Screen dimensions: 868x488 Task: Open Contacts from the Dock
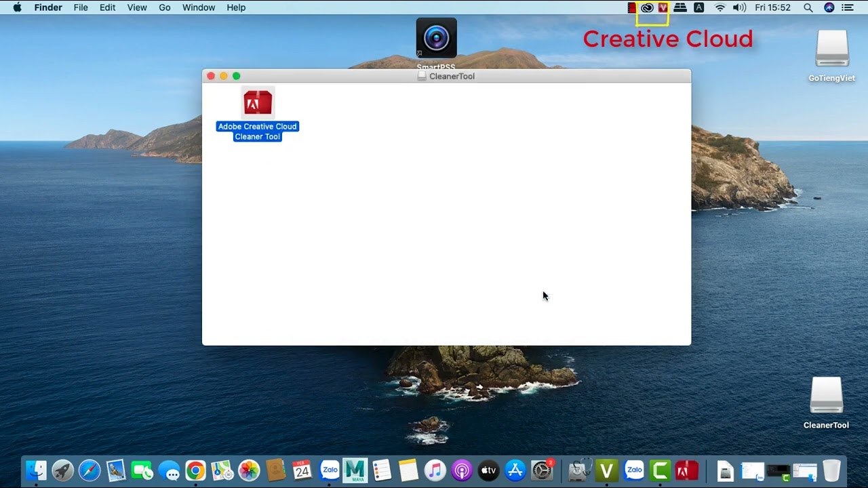coord(275,470)
